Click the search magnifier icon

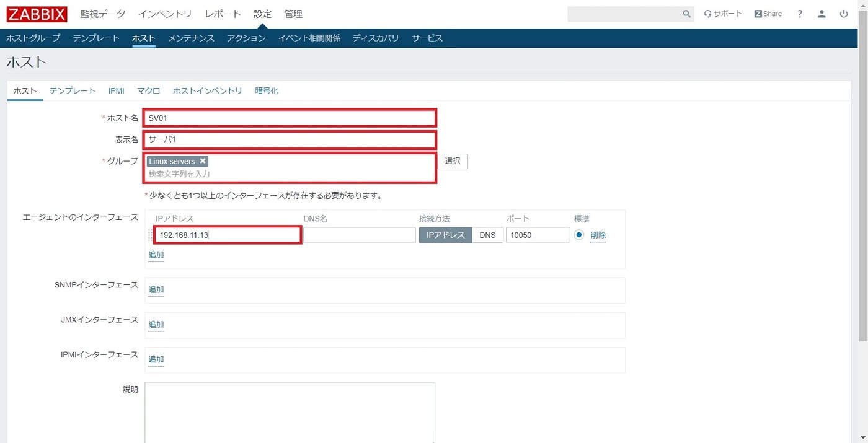coord(686,13)
